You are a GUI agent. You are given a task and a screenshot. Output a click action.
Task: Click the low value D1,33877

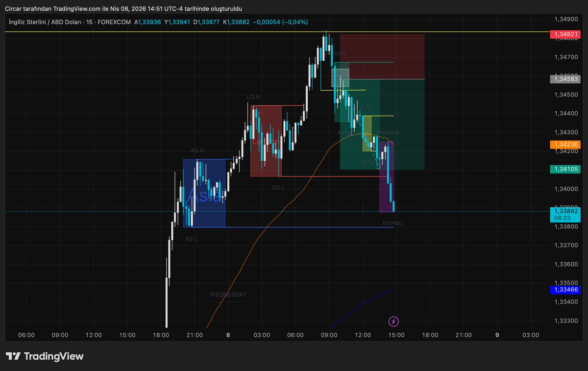(207, 22)
